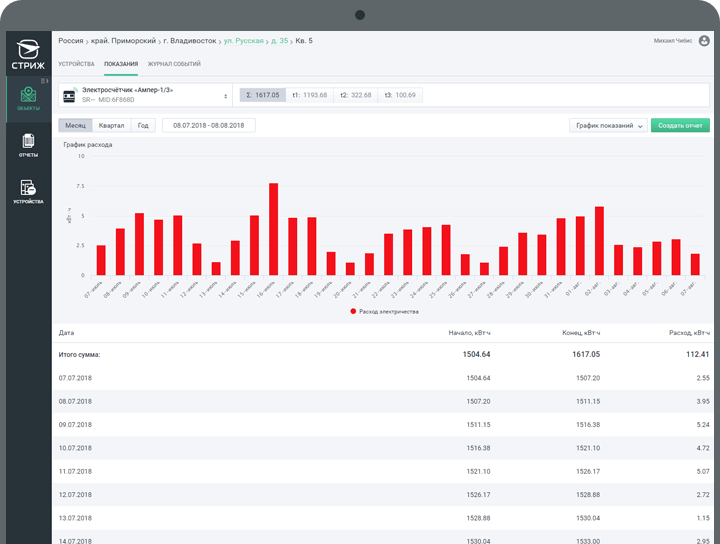The width and height of the screenshot is (720, 544).
Task: Click red legend marker Расход электричества
Action: point(353,311)
